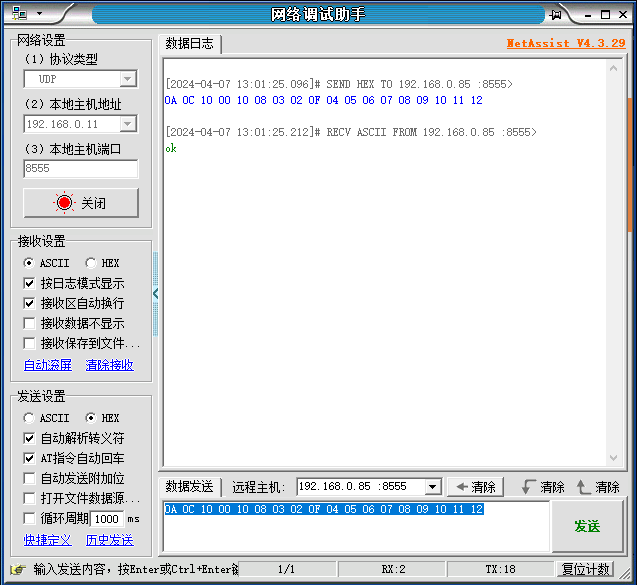Viewport: 637px width, 585px height.
Task: Collapse the left settings panel with the arrow handle
Action: click(155, 293)
